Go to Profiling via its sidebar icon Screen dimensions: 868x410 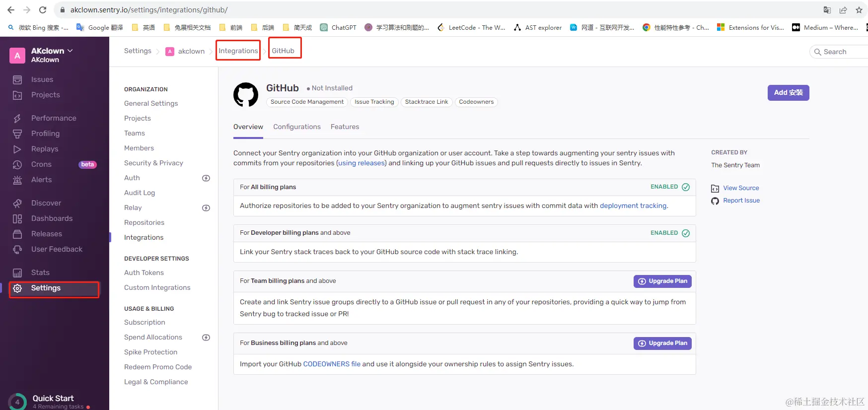tap(17, 134)
